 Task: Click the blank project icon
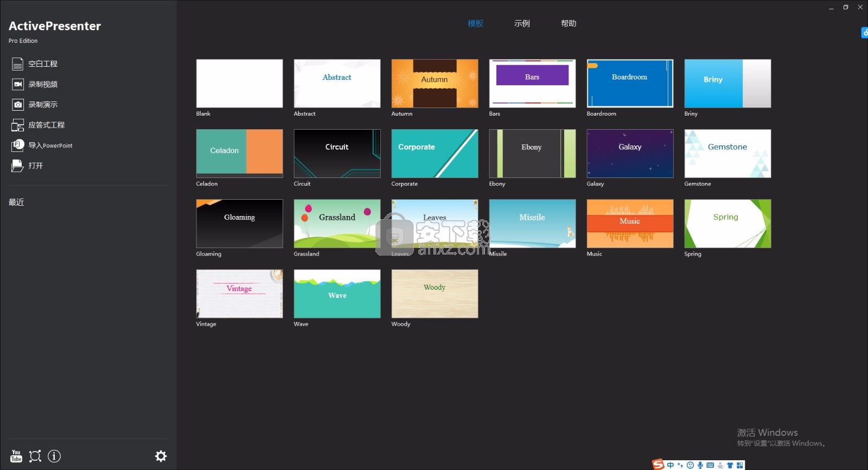pyautogui.click(x=17, y=64)
